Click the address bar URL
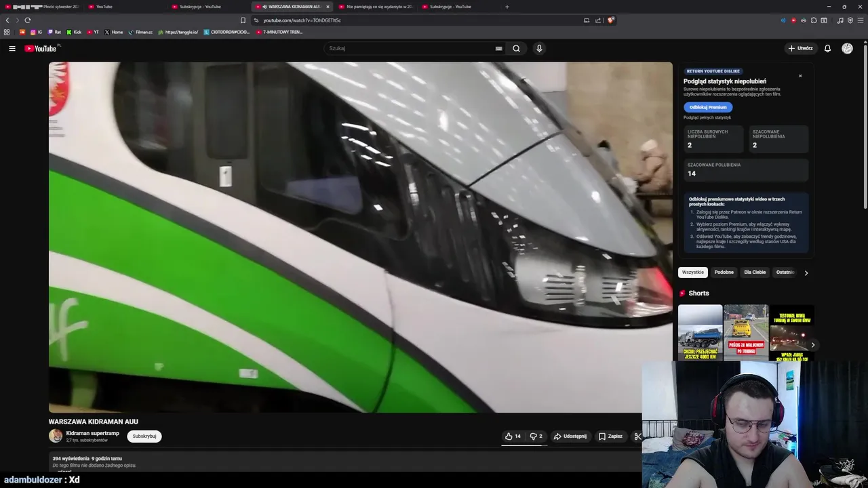The image size is (868, 488). (302, 20)
